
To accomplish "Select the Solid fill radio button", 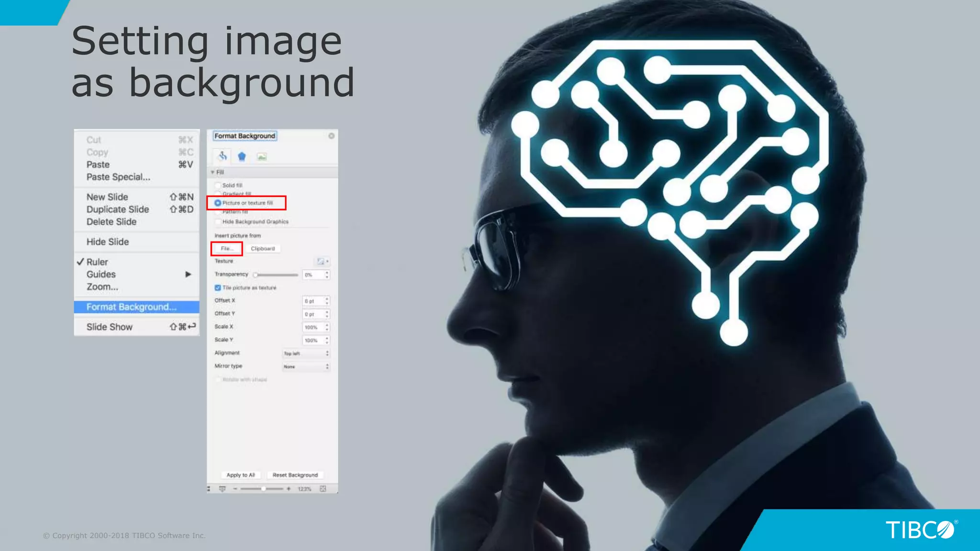I will tap(218, 185).
